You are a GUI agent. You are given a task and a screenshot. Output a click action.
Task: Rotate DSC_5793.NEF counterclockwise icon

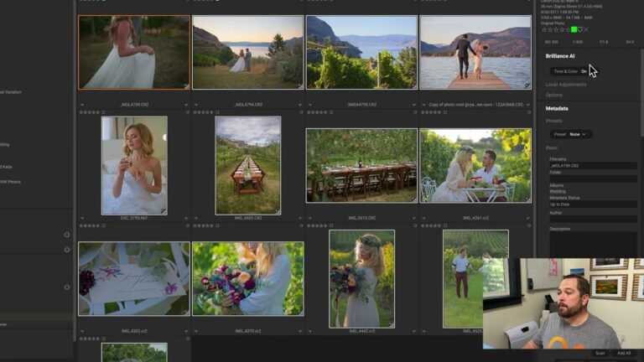click(x=82, y=219)
